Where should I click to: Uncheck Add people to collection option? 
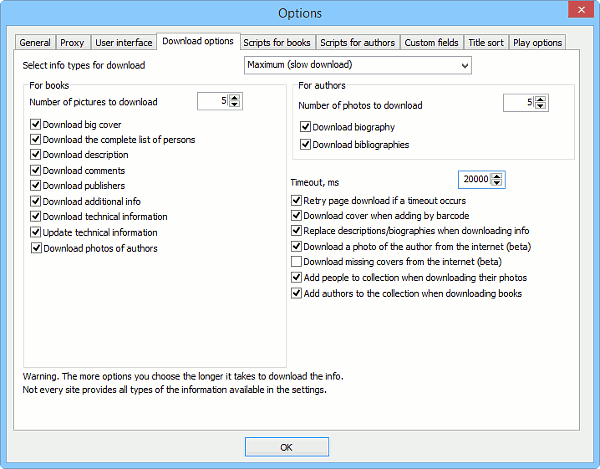click(x=297, y=277)
